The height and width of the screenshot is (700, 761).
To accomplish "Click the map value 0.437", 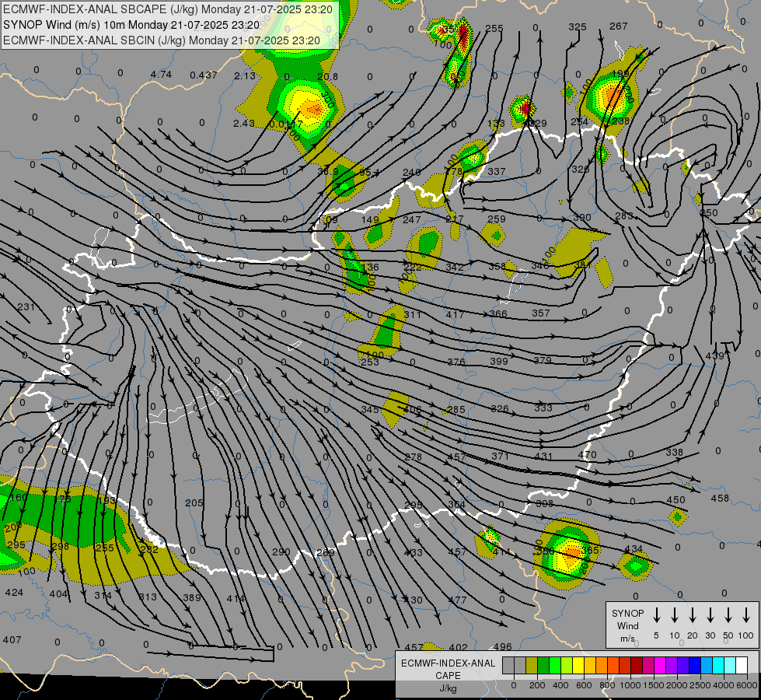I will 204,75.
